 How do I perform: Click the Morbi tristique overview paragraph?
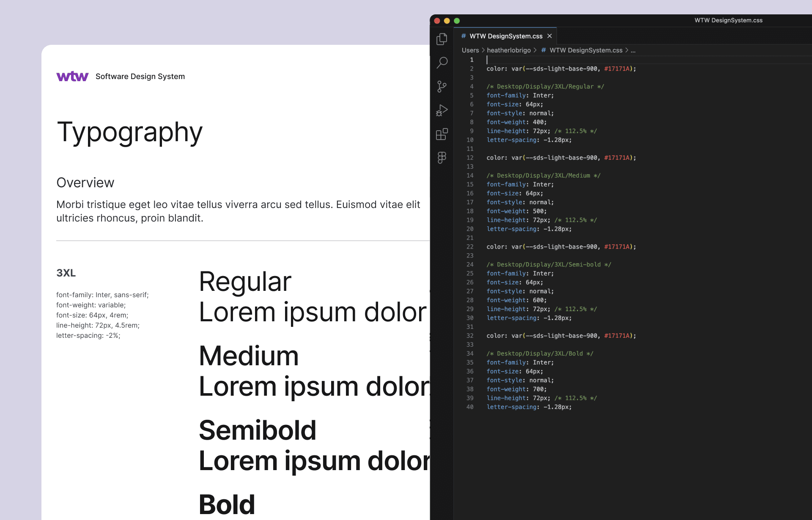point(238,211)
